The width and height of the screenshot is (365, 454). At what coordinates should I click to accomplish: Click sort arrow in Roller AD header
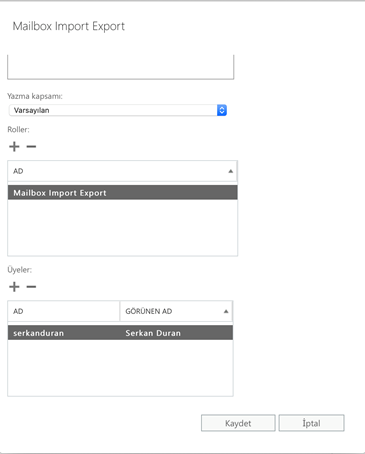pyautogui.click(x=230, y=171)
